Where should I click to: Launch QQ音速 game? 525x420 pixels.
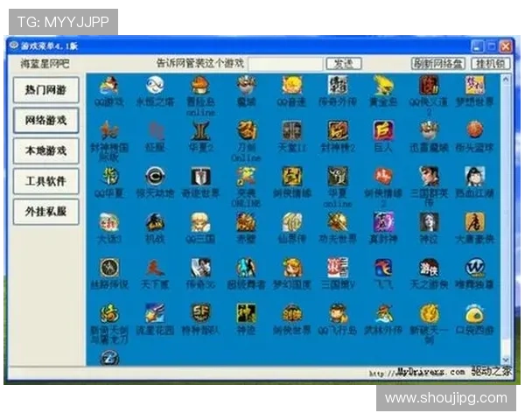click(291, 86)
